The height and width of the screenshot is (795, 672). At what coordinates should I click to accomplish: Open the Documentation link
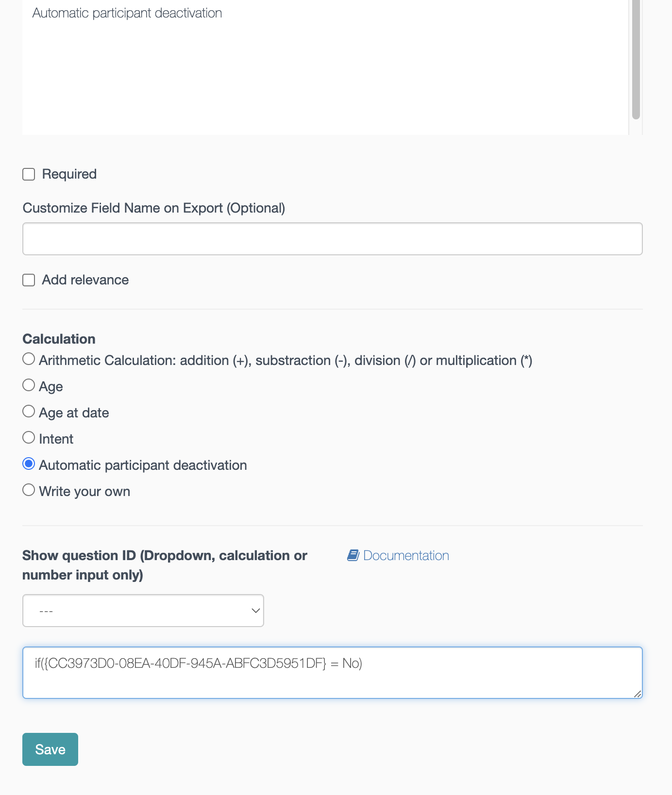tap(406, 555)
